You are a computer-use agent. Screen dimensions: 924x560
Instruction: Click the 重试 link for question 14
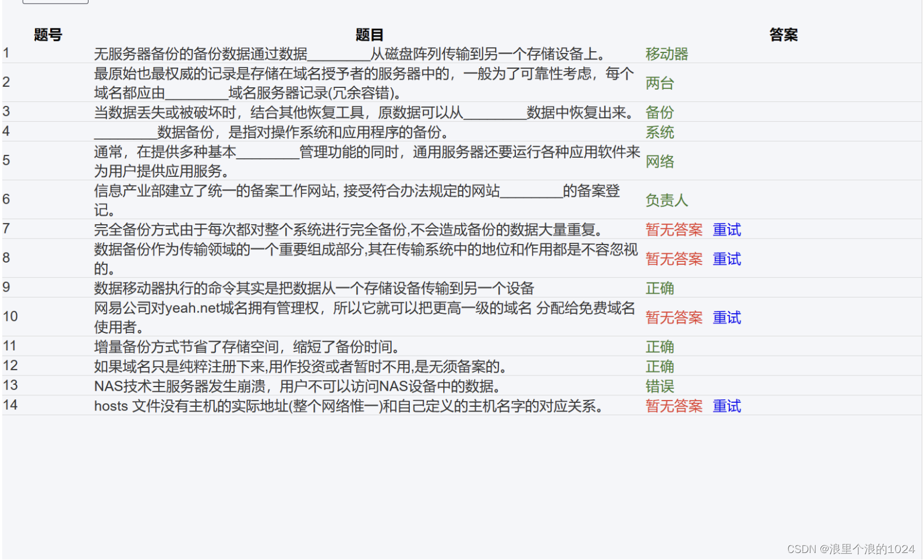(x=727, y=406)
